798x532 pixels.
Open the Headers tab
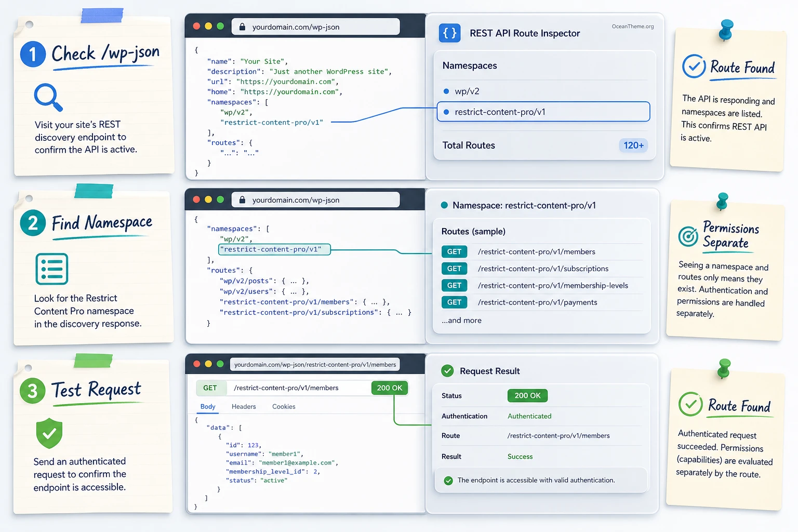click(244, 407)
